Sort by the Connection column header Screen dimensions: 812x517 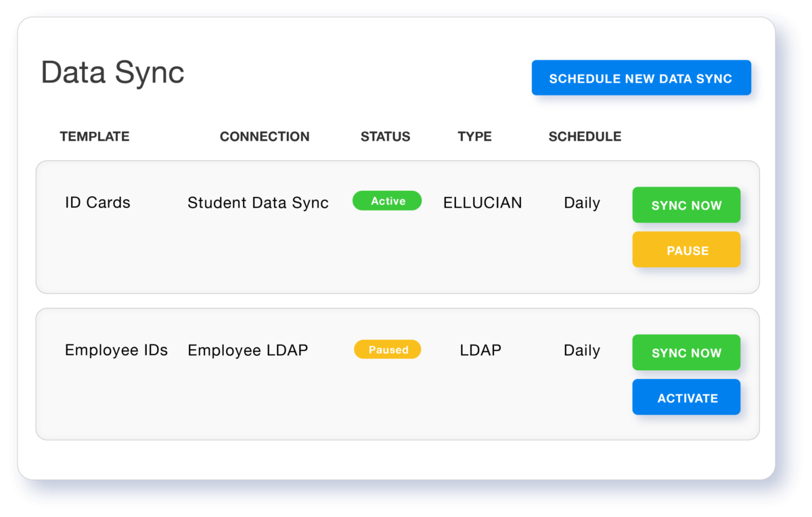coord(265,137)
